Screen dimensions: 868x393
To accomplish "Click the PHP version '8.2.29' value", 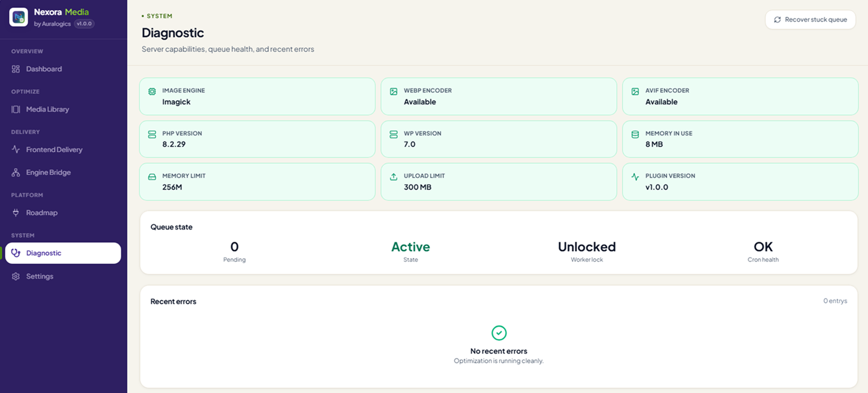I will click(174, 144).
